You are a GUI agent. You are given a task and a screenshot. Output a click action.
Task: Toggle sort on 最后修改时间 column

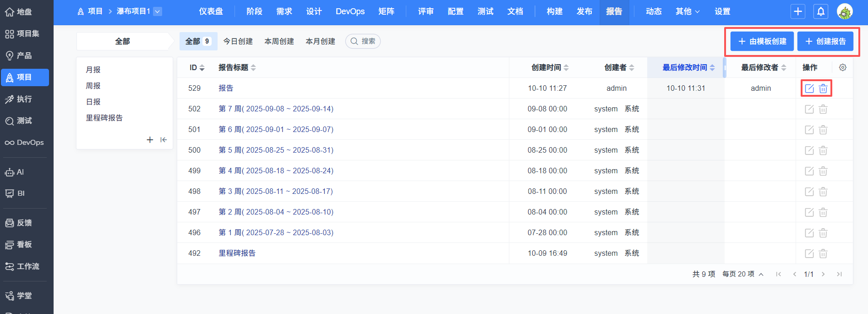tap(688, 67)
